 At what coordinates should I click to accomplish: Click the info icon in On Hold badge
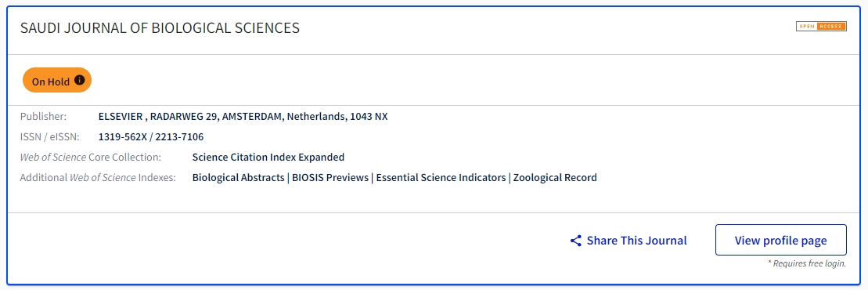(79, 81)
